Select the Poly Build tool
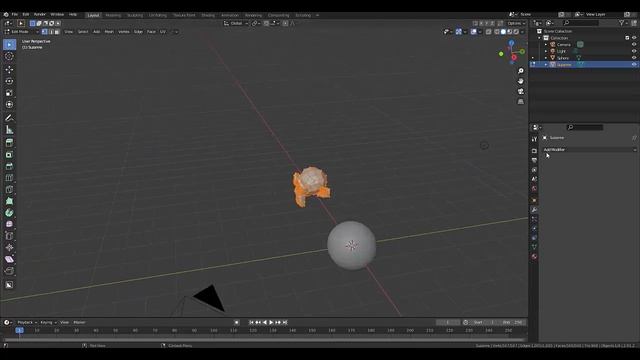 [x=9, y=201]
